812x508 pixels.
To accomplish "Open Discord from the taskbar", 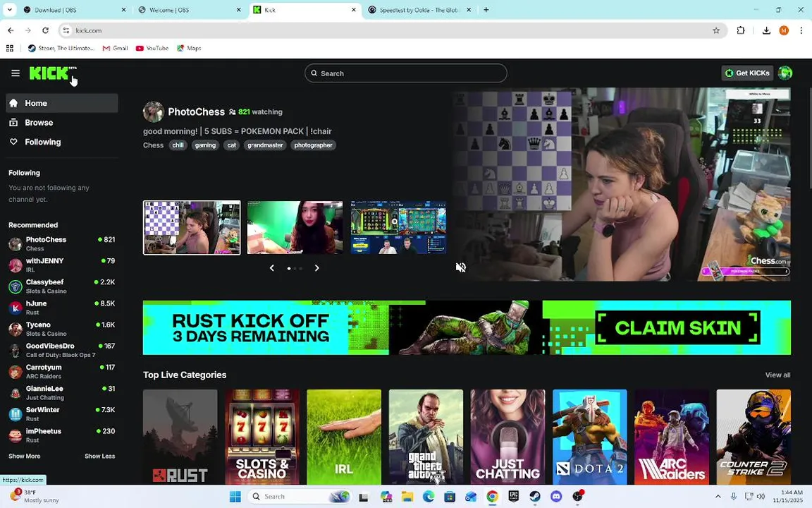I will pos(556,497).
